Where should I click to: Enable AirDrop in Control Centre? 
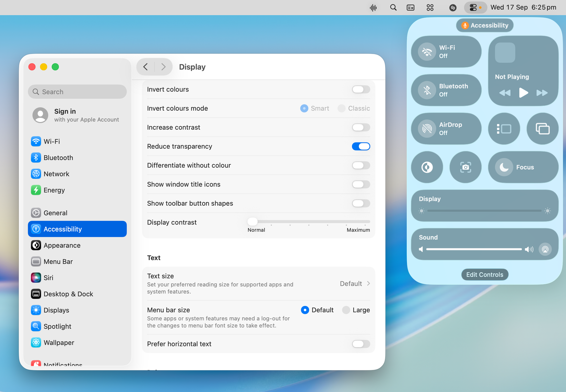(446, 128)
